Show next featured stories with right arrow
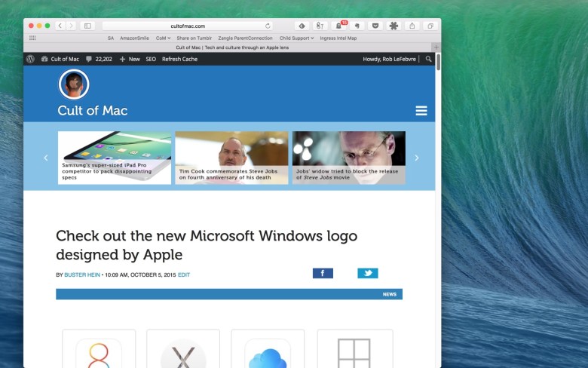This screenshot has width=588, height=368. click(x=417, y=158)
